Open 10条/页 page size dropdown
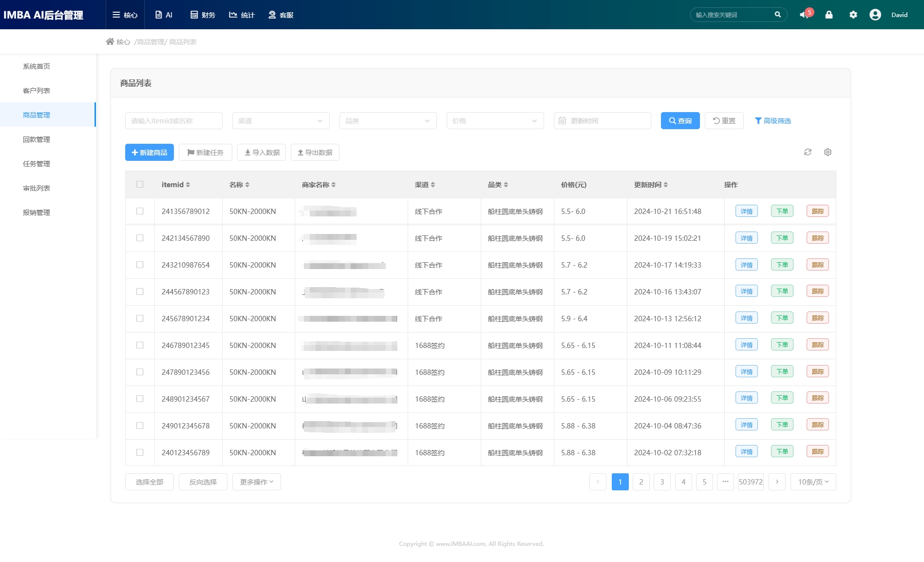The image size is (924, 562). (x=813, y=482)
